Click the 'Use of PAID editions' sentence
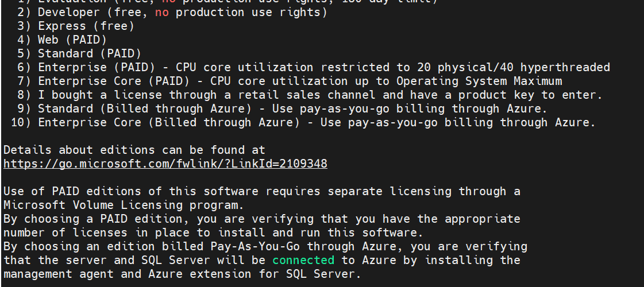Screen dimensions: 644x287 point(262,191)
